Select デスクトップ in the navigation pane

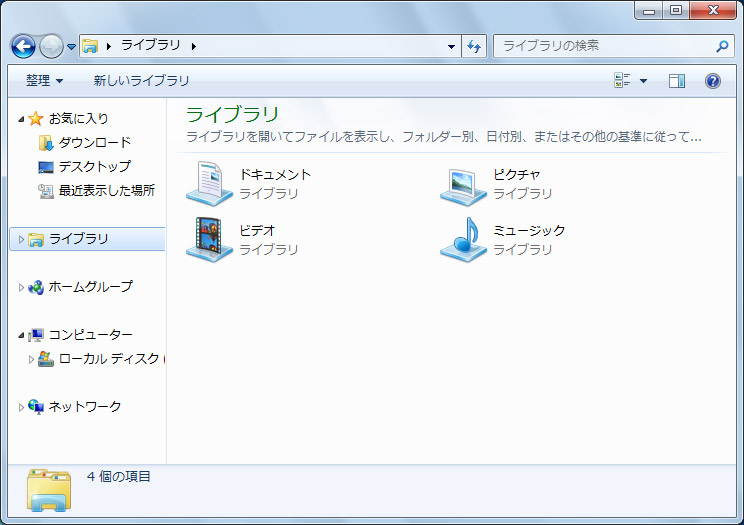click(x=94, y=167)
